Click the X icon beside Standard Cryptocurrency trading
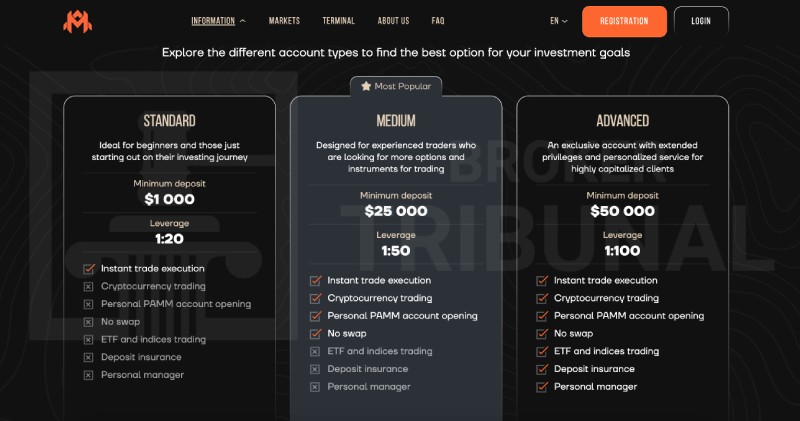 point(89,286)
